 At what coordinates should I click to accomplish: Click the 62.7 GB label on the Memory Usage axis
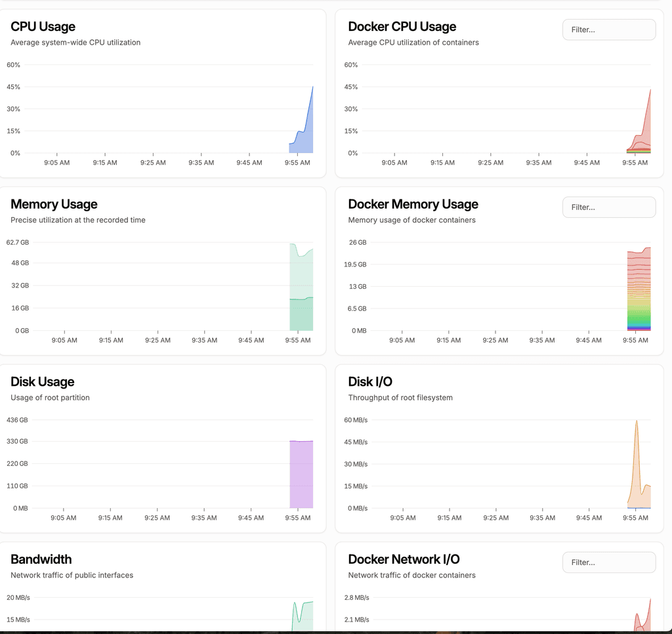tap(18, 243)
